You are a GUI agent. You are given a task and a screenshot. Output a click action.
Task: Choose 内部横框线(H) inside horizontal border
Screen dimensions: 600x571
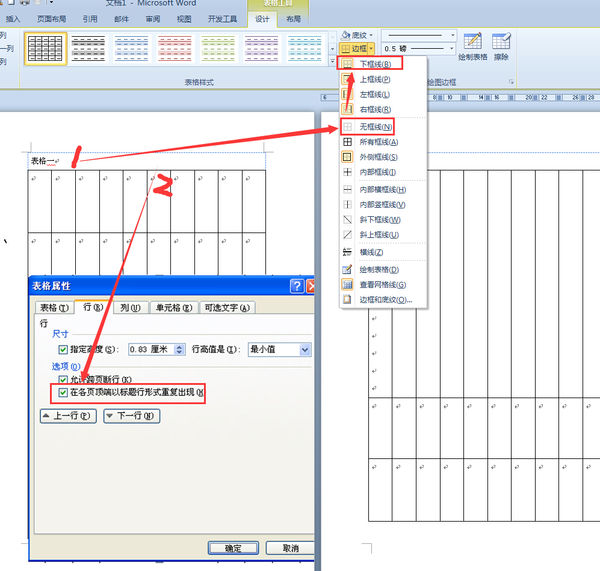pos(383,189)
